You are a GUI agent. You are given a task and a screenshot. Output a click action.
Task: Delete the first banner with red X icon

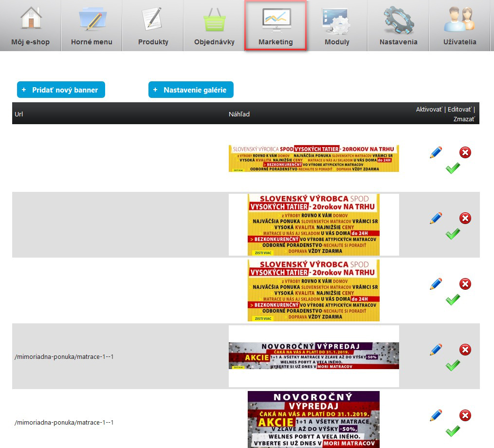pos(465,153)
